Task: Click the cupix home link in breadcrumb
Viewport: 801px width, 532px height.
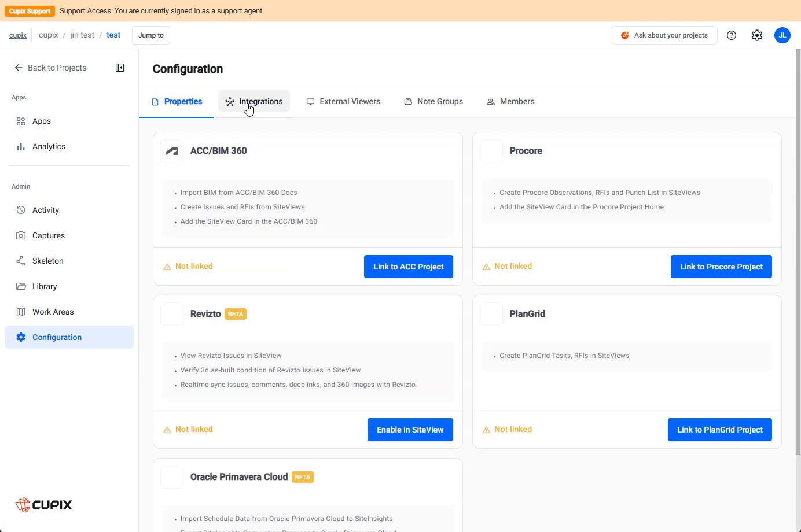Action: coord(18,35)
